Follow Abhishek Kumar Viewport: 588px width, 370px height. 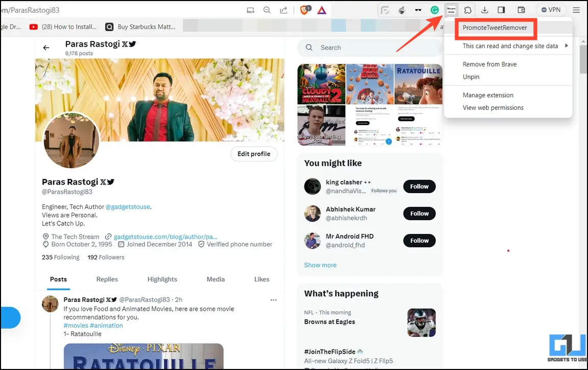pos(419,214)
